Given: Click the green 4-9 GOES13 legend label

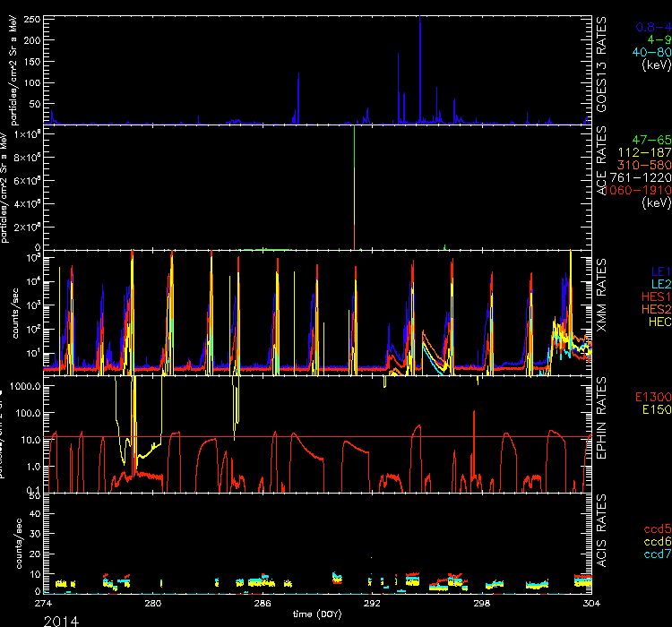Looking at the screenshot, I should click(x=653, y=40).
